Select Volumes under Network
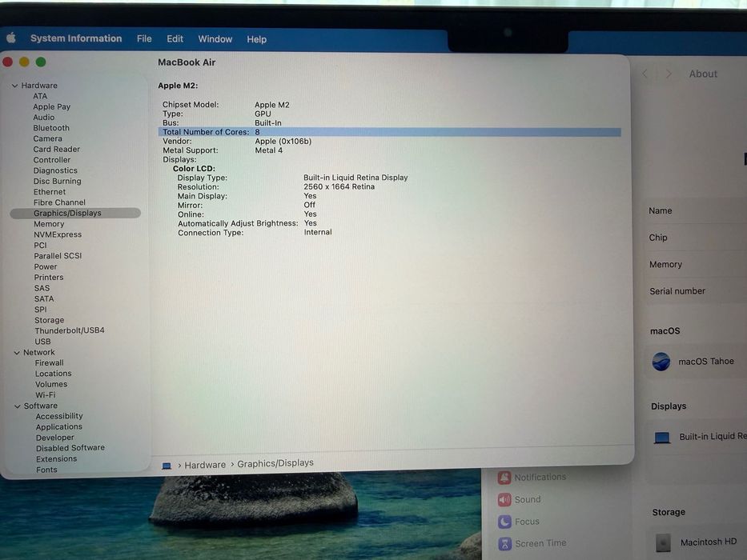The width and height of the screenshot is (747, 560). [x=51, y=384]
